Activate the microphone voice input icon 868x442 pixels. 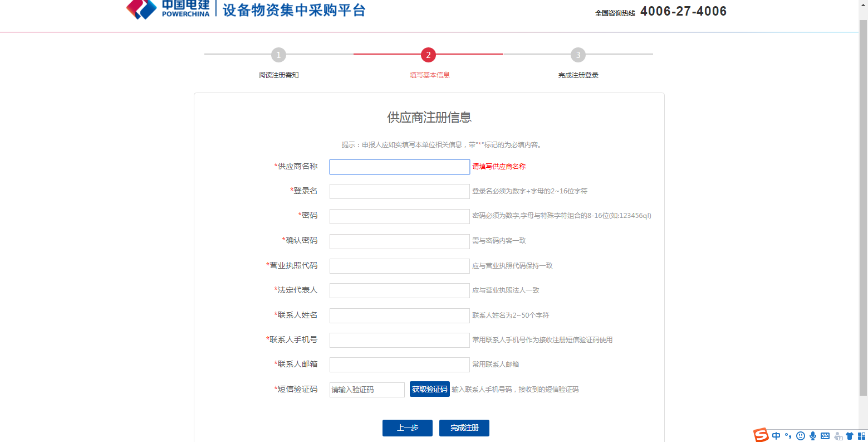[813, 436]
